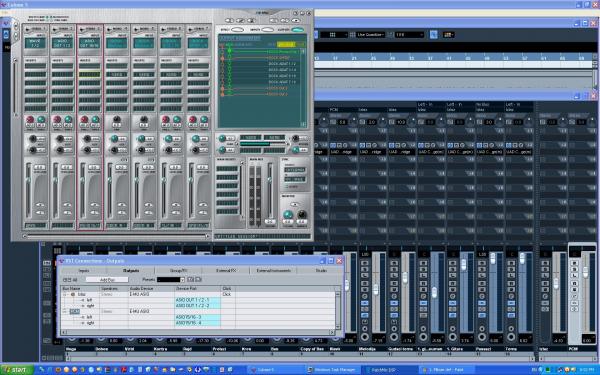Open the Use Quantize dropdown
600x375 pixels.
[370, 35]
